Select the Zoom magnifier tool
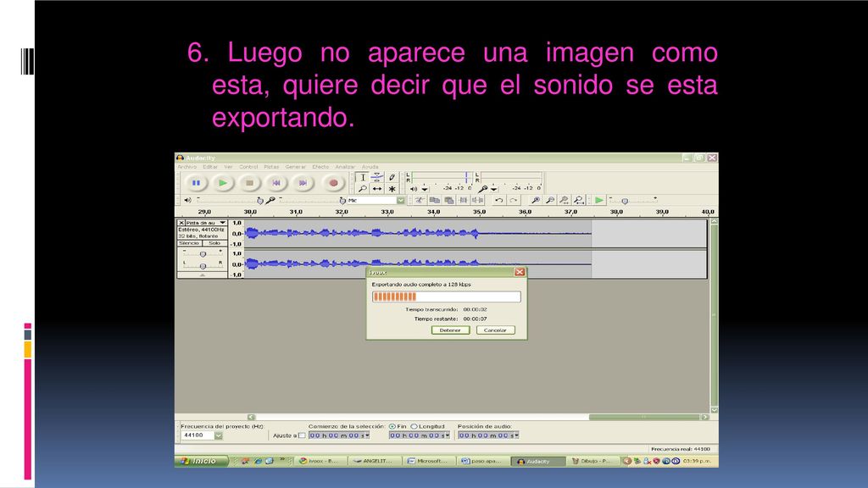Image resolution: width=868 pixels, height=488 pixels. (362, 189)
